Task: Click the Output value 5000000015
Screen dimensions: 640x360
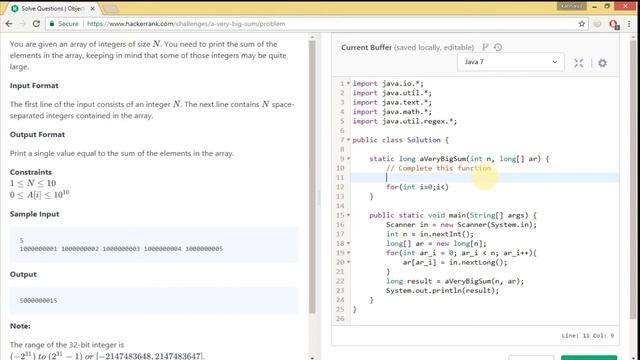Action: coord(38,300)
